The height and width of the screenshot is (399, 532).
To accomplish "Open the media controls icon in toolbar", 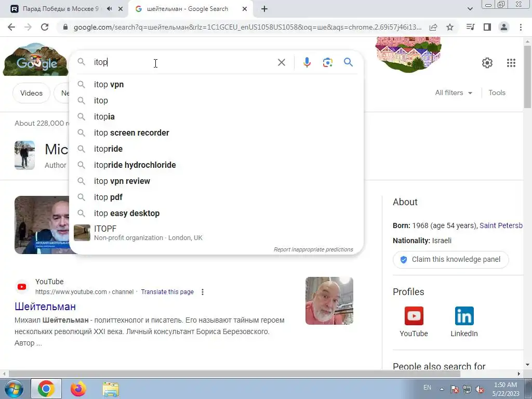I will (x=470, y=27).
